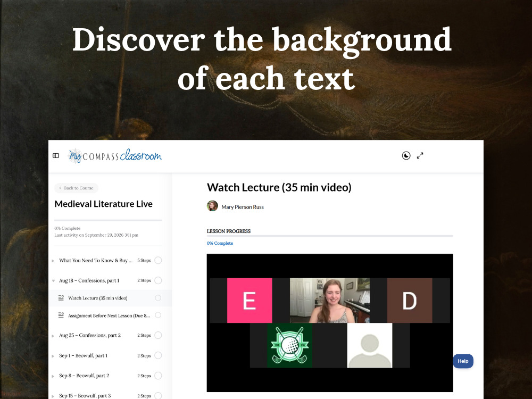
Task: Mark Sep 1 Beowulf part 1 circle
Action: click(158, 355)
